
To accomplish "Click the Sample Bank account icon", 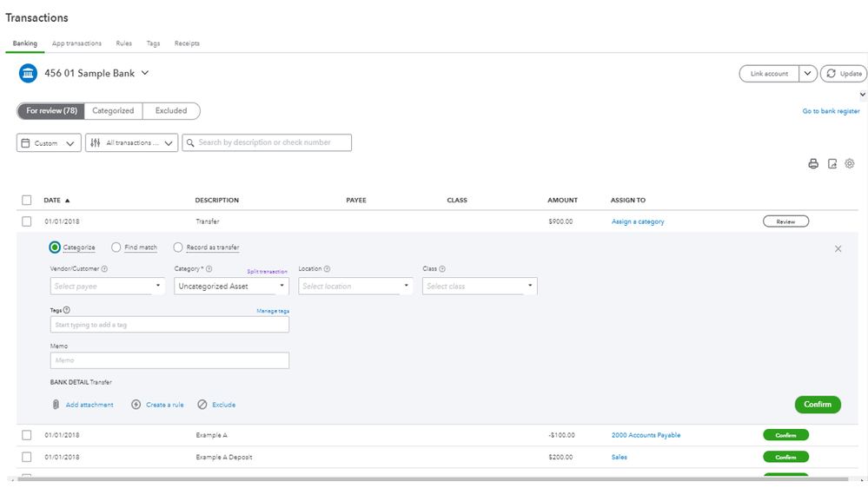I will pyautogui.click(x=28, y=74).
